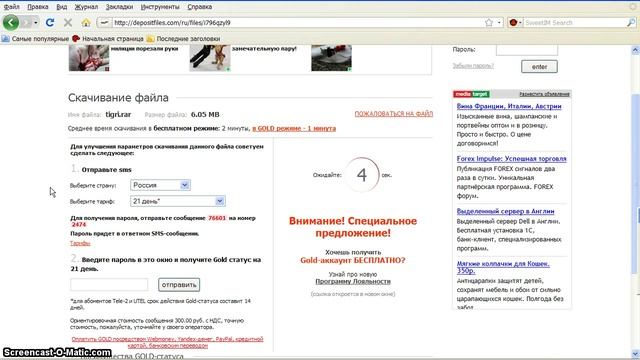Open the Вина Франции, Италии, Австрии ad
The image size is (640, 360).
point(509,106)
